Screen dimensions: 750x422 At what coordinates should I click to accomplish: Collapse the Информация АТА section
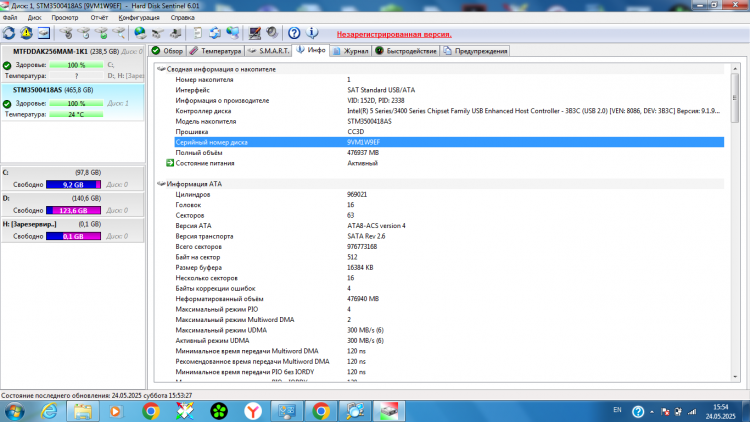click(161, 184)
